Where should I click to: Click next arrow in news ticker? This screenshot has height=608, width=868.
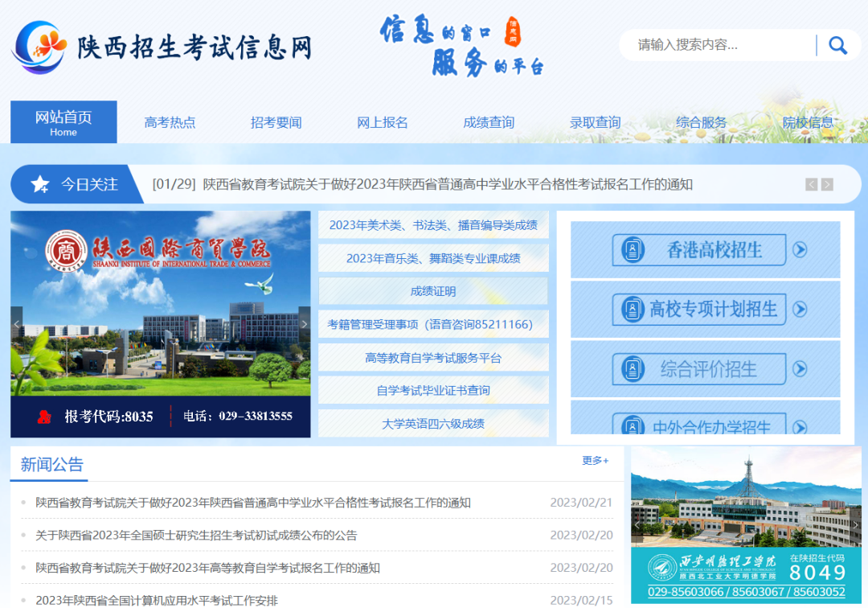point(827,185)
